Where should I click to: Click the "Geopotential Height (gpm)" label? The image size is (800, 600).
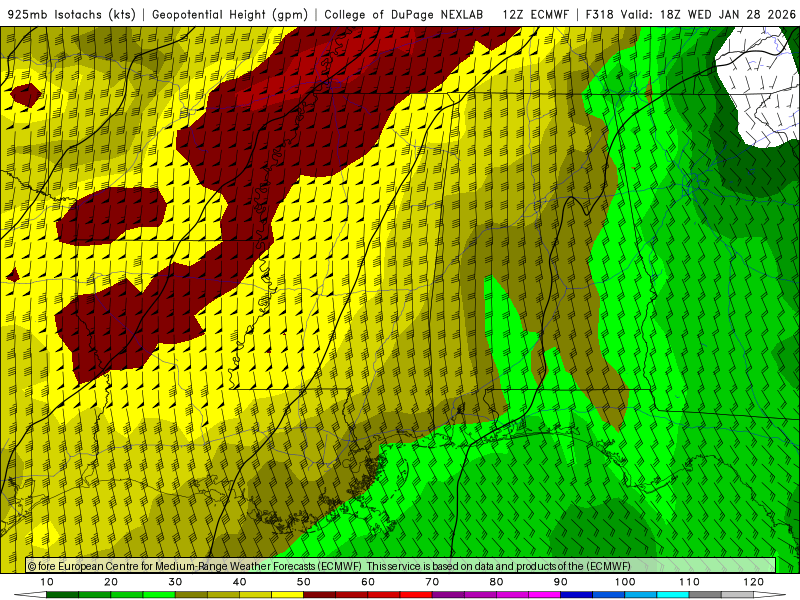point(230,14)
